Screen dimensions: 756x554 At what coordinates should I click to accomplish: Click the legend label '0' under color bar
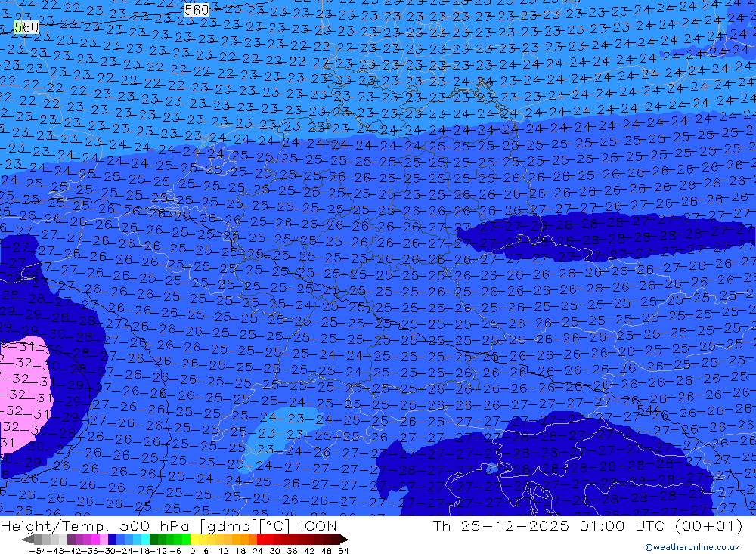[192, 551]
